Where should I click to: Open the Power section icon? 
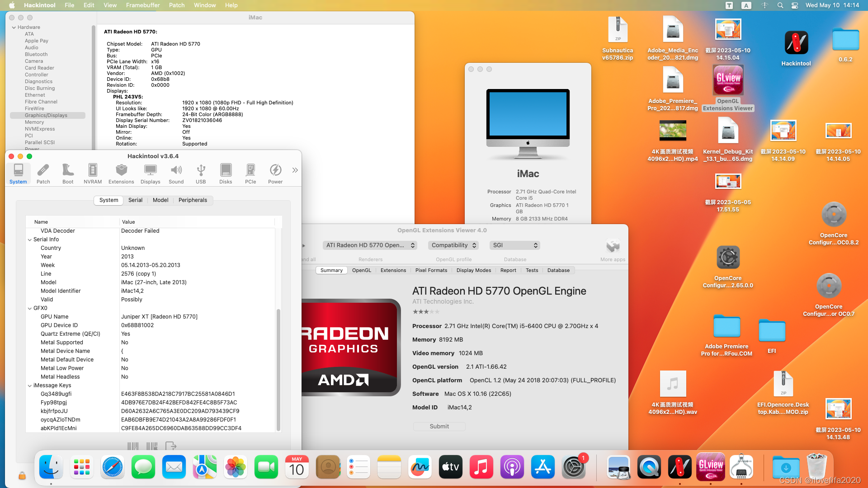pos(275,174)
